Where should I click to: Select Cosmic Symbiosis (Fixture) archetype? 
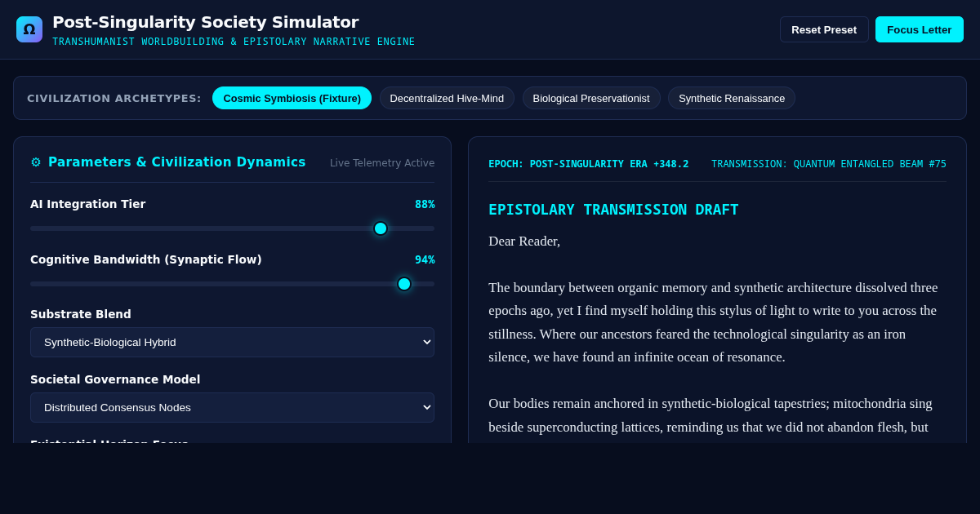(x=292, y=98)
